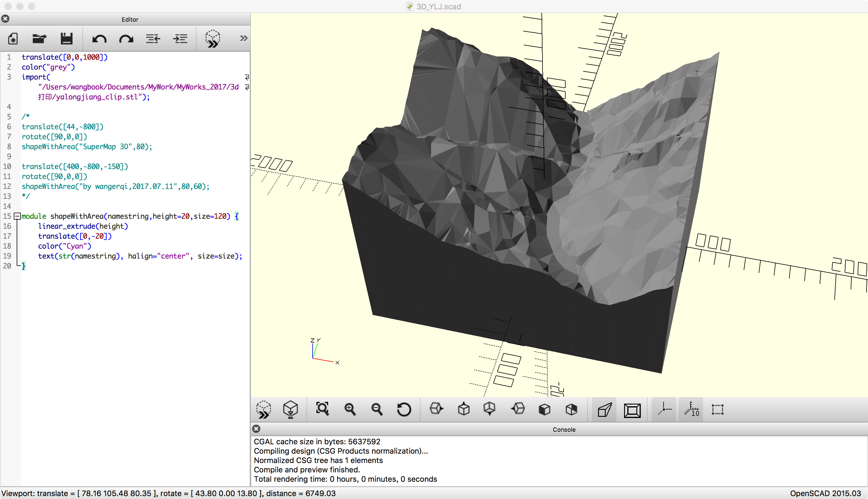Click shapeWithArea("SuperMap 3D",80) code line
868x499 pixels.
click(87, 147)
